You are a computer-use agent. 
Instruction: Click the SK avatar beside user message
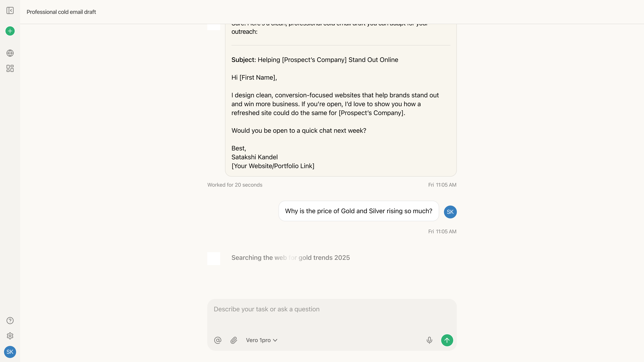[450, 212]
